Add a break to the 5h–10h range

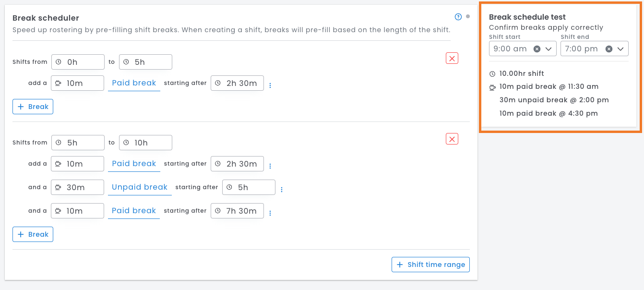click(x=33, y=234)
